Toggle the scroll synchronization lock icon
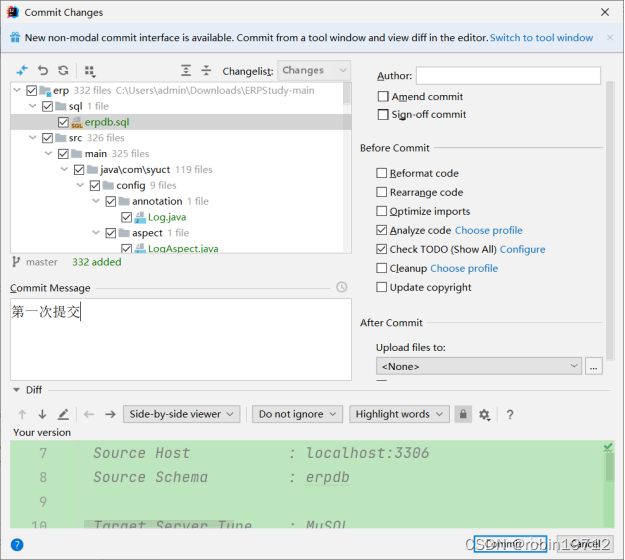The image size is (625, 560). [x=463, y=414]
